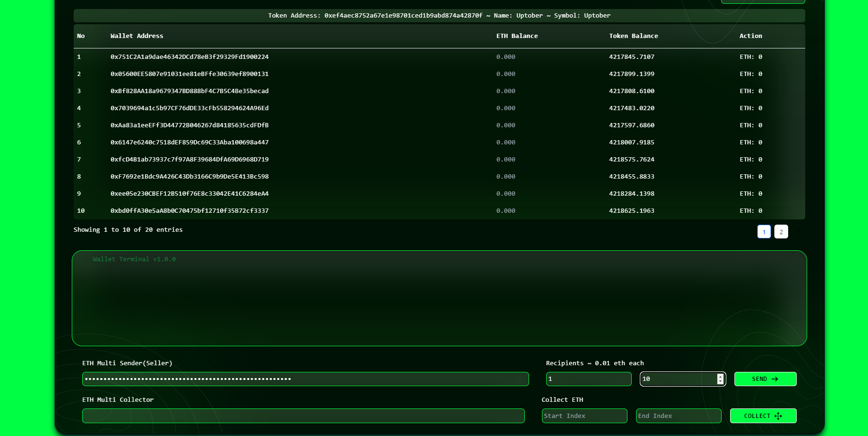Click the Collect ETH Start Index field
The height and width of the screenshot is (436, 868).
coord(584,416)
